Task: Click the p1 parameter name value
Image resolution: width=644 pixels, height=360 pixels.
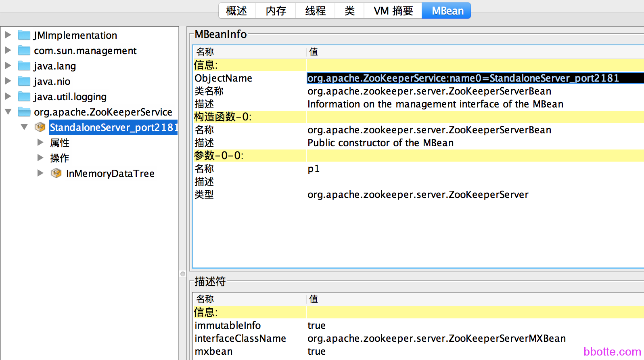Action: (x=314, y=168)
